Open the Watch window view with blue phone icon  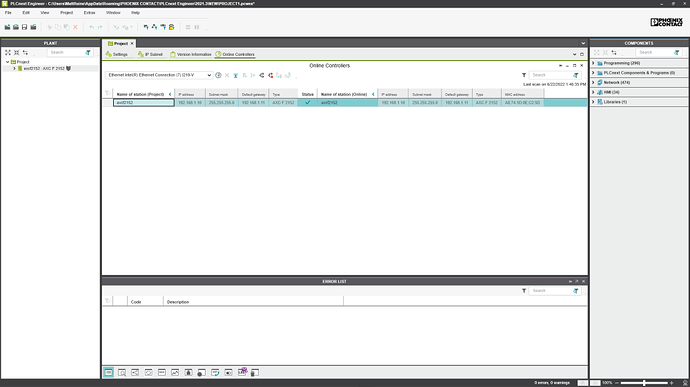pos(215,372)
